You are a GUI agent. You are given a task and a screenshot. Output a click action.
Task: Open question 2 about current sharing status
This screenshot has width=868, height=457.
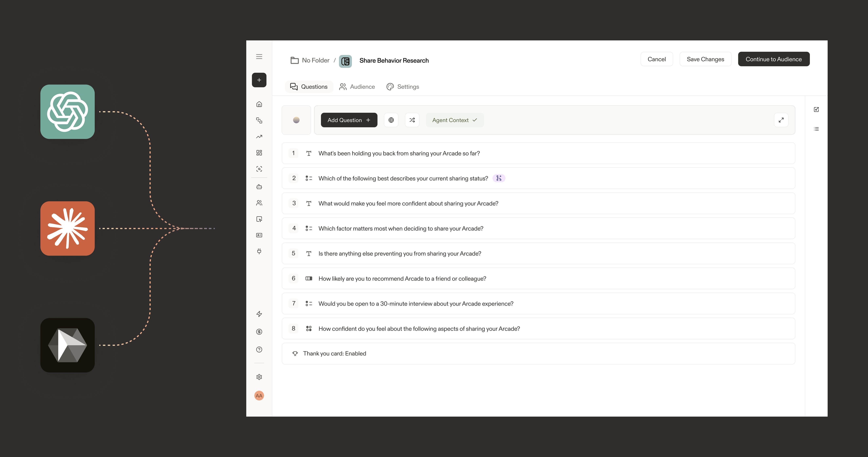click(x=538, y=178)
